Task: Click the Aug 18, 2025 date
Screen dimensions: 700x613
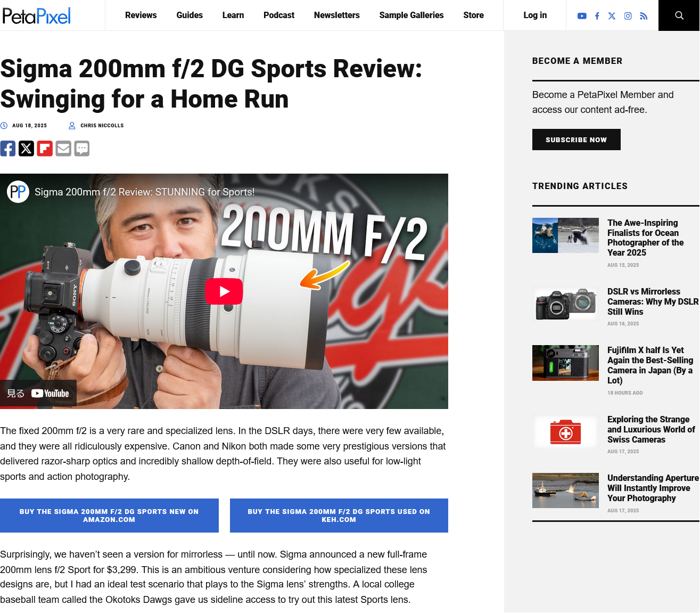Action: pyautogui.click(x=30, y=126)
